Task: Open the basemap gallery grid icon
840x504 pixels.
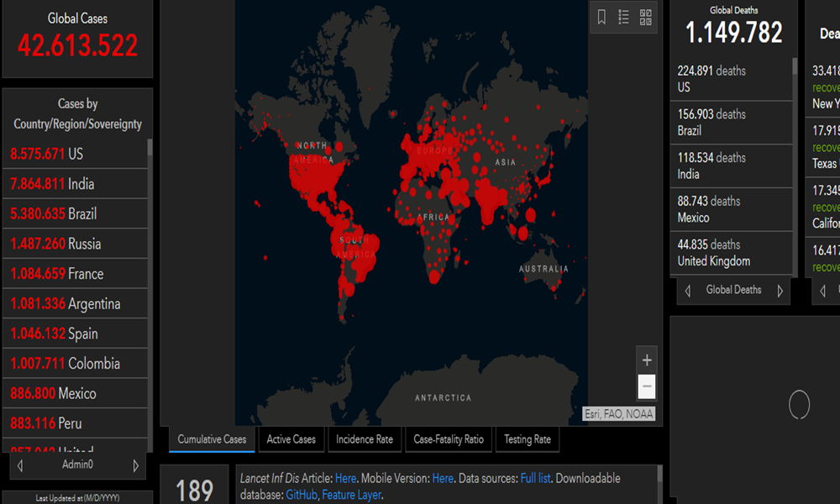Action: [646, 17]
